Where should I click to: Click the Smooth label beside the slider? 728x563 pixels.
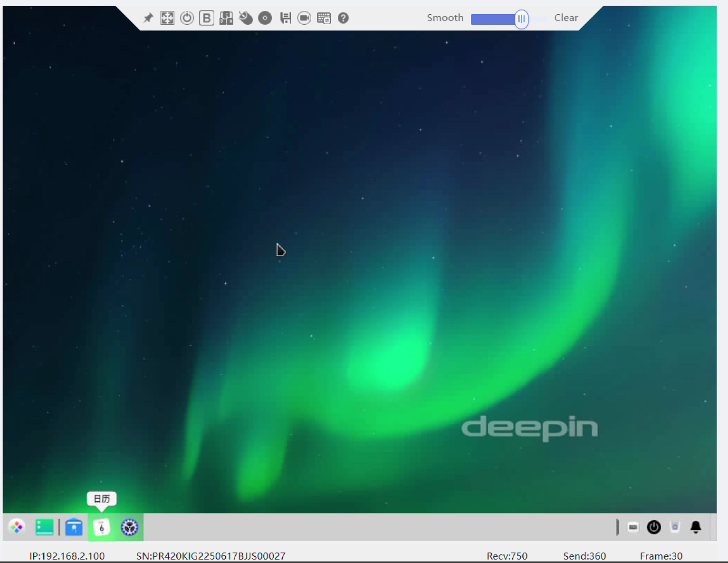pyautogui.click(x=445, y=18)
